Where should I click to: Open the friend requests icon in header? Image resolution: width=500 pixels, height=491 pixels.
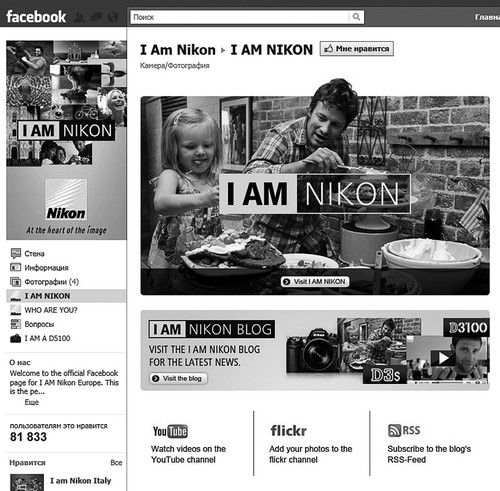[x=79, y=17]
